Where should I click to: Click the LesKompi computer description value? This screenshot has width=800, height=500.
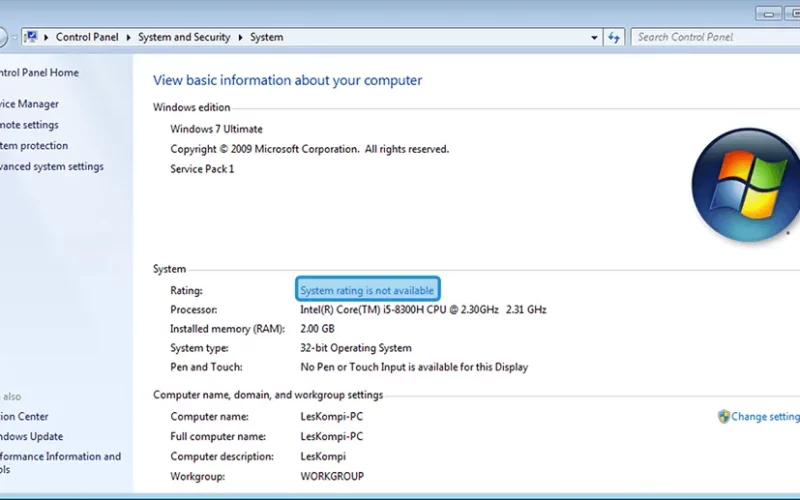[322, 457]
